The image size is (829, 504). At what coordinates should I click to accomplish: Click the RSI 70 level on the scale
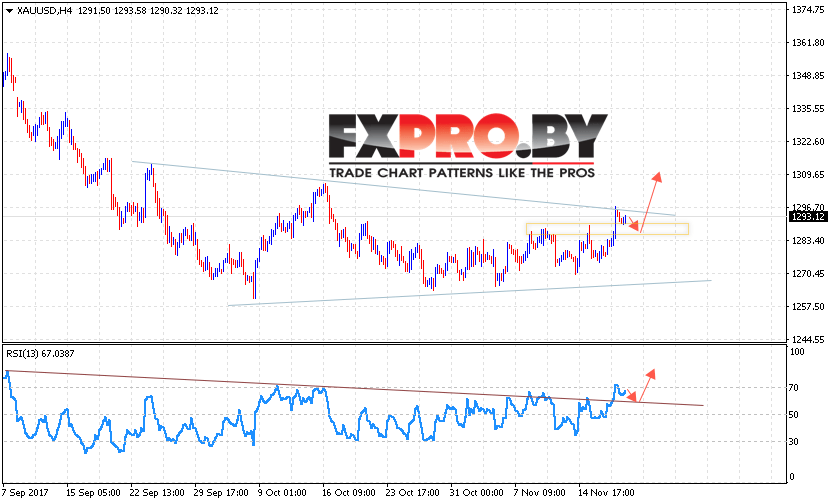click(x=793, y=388)
